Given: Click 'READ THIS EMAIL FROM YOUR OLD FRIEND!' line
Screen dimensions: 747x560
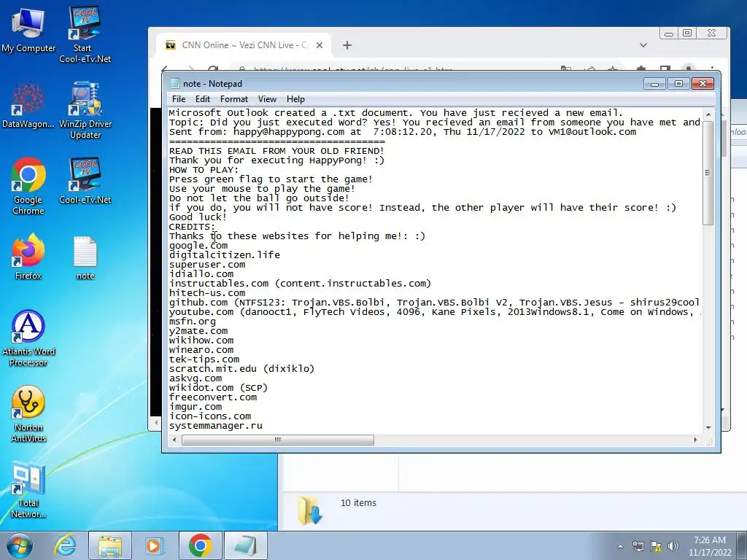Looking at the screenshot, I should click(x=276, y=151).
